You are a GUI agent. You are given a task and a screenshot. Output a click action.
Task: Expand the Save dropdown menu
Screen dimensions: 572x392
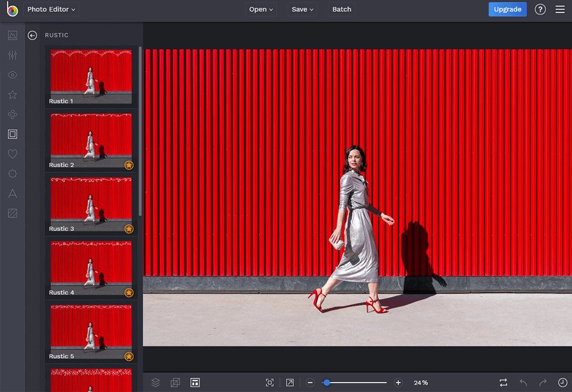coord(303,10)
